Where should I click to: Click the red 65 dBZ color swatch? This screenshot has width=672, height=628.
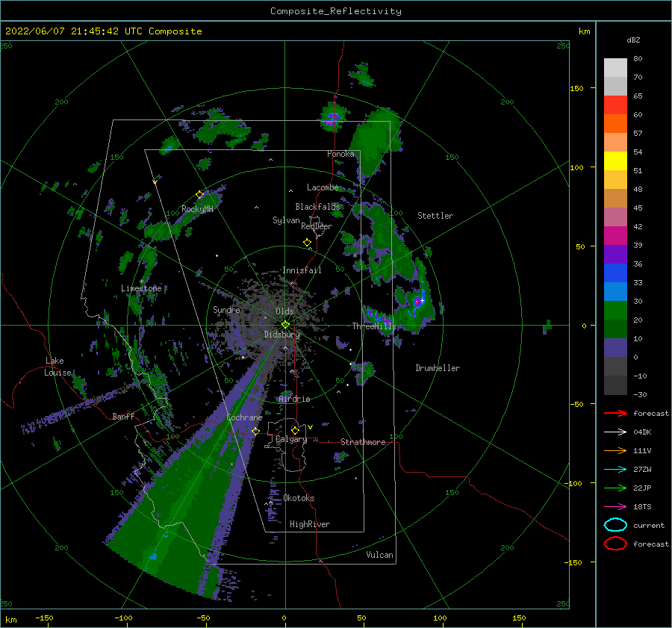(615, 105)
